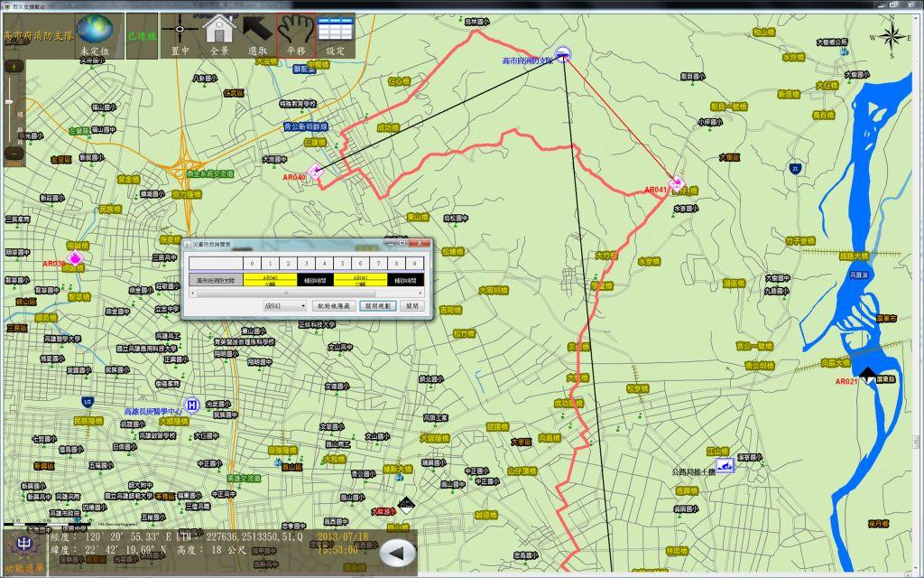
Task: Click the blue icon near 大樹鄉公所
Action: point(844,51)
